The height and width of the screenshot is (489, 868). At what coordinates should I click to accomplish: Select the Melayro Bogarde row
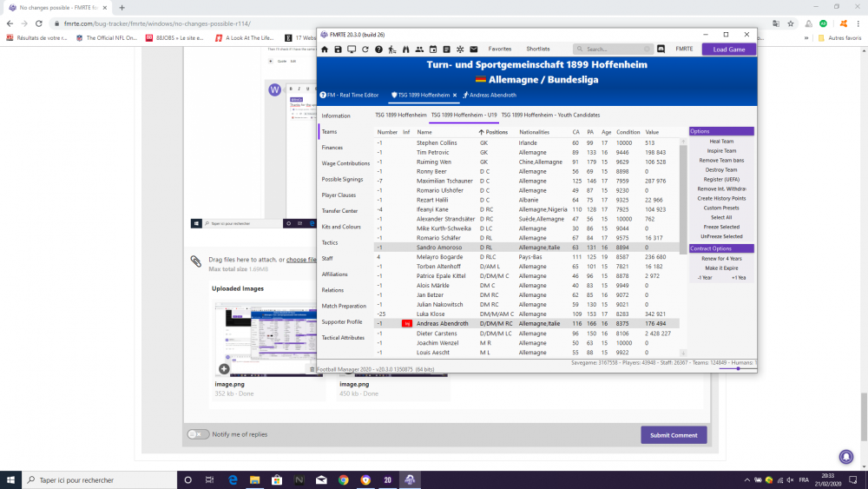point(527,257)
